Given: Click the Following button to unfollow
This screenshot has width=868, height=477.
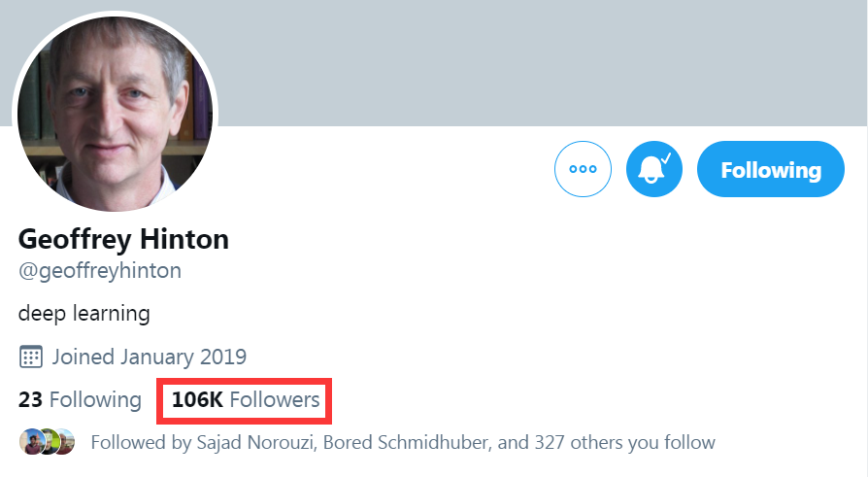Looking at the screenshot, I should 770,169.
